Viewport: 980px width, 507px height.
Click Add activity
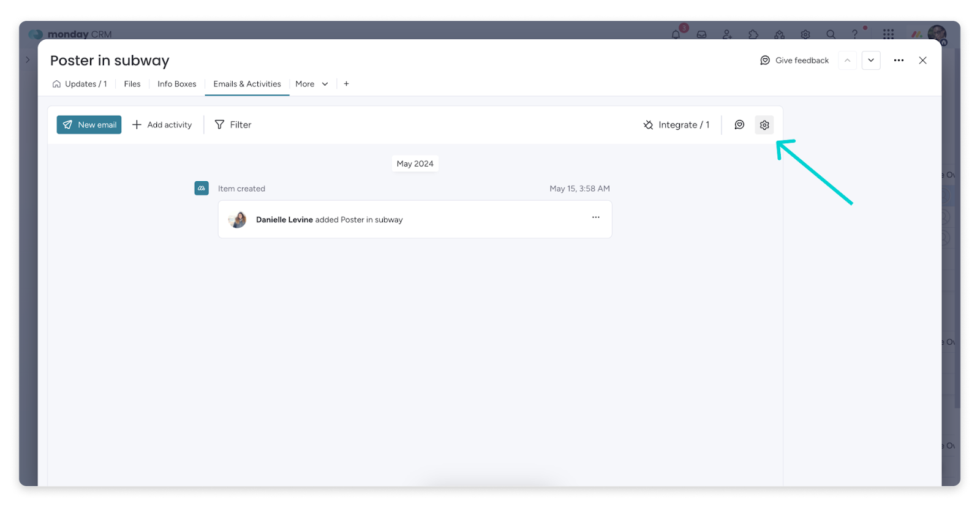click(x=162, y=125)
